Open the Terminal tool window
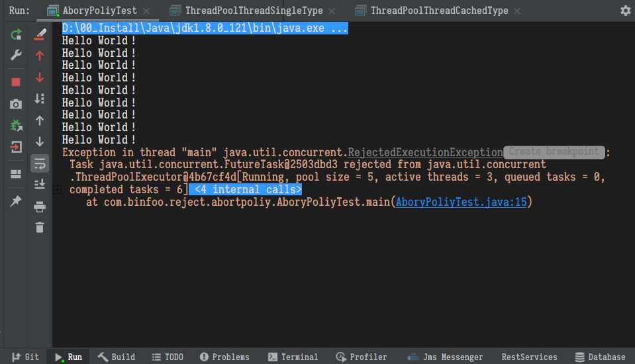This screenshot has height=364, width=635. pos(293,357)
